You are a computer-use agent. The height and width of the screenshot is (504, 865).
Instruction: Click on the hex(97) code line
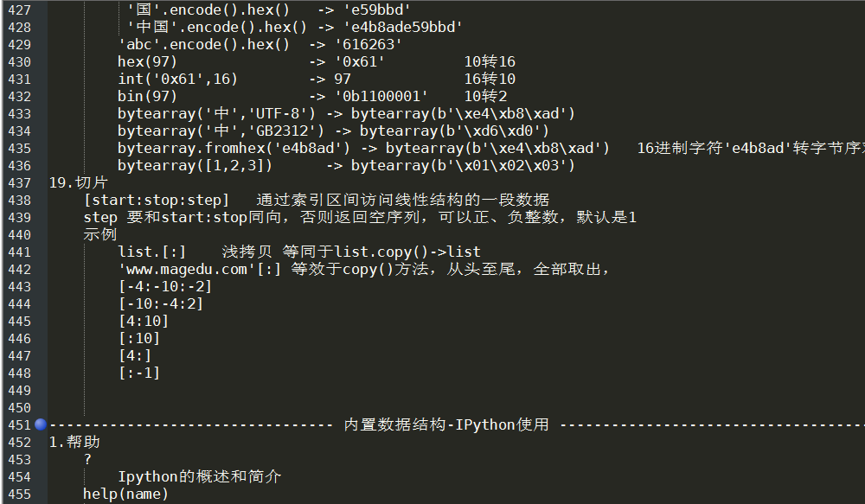click(147, 61)
